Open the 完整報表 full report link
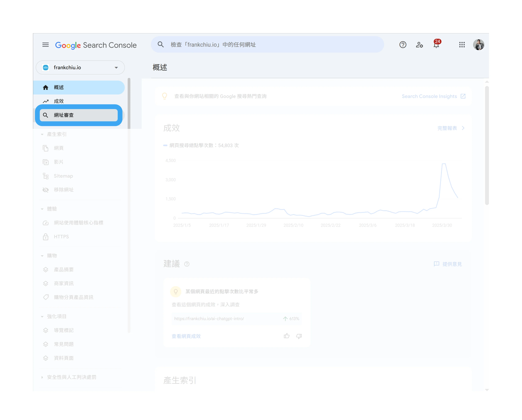 (x=451, y=128)
